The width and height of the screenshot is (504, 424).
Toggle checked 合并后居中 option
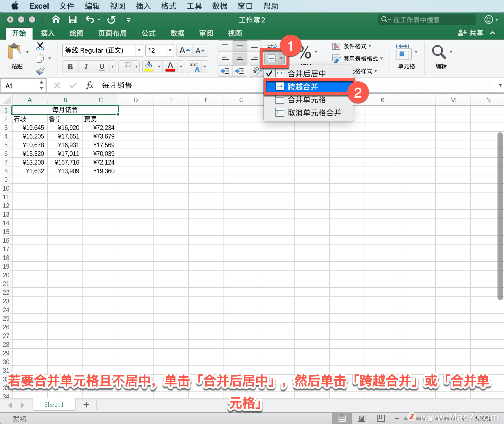tap(308, 73)
